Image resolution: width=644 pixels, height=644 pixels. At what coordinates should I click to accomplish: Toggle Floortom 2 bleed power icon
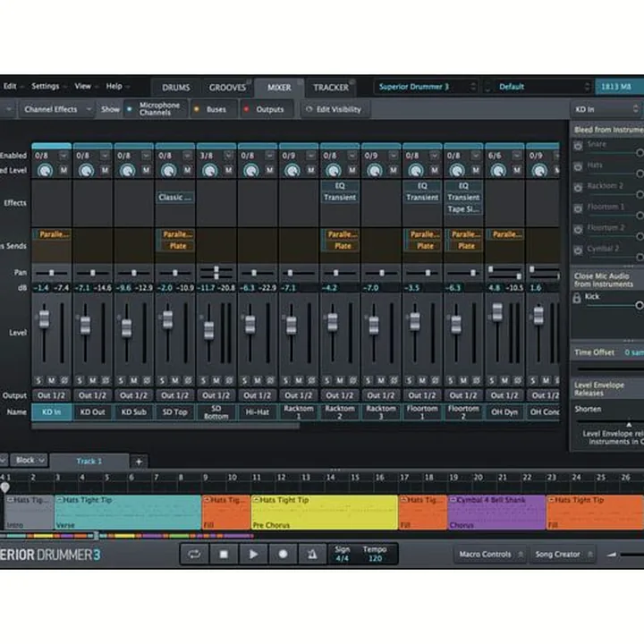coord(578,229)
